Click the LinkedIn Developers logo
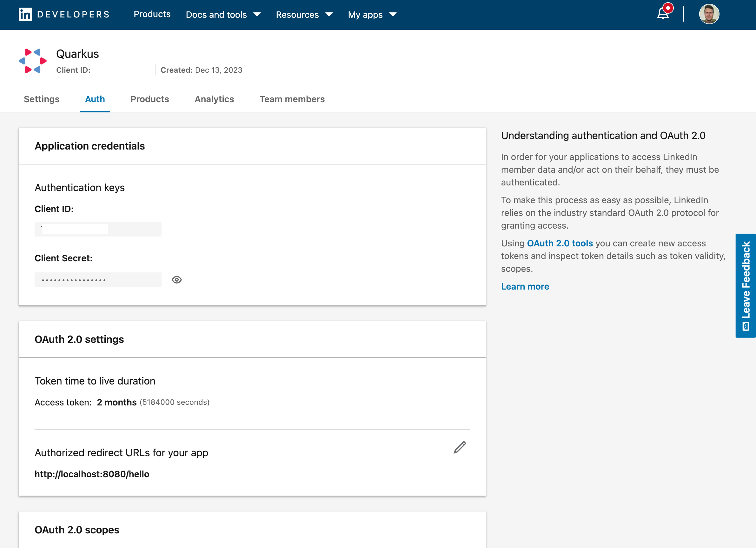 click(64, 14)
